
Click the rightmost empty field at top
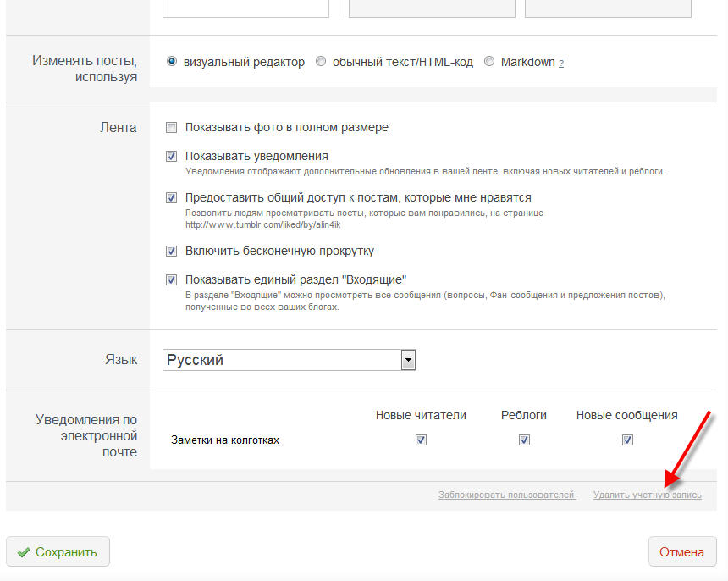tap(608, 8)
